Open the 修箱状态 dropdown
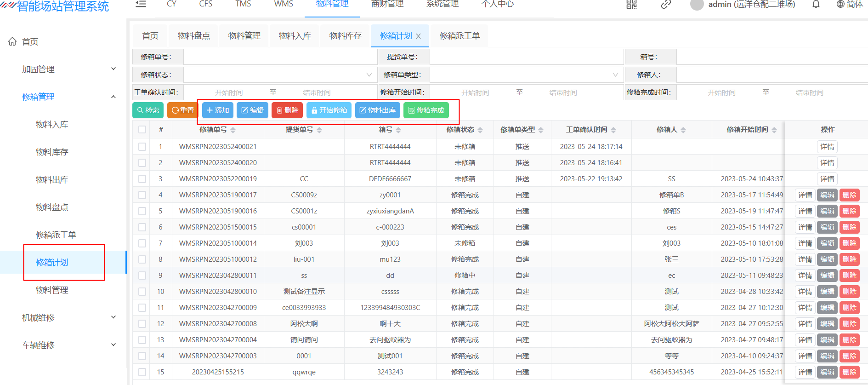 coord(280,75)
